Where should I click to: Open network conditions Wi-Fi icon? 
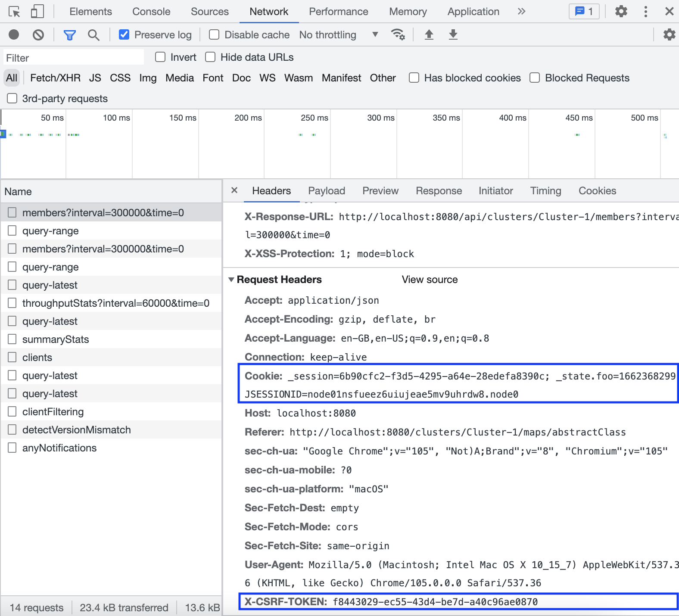pos(398,34)
